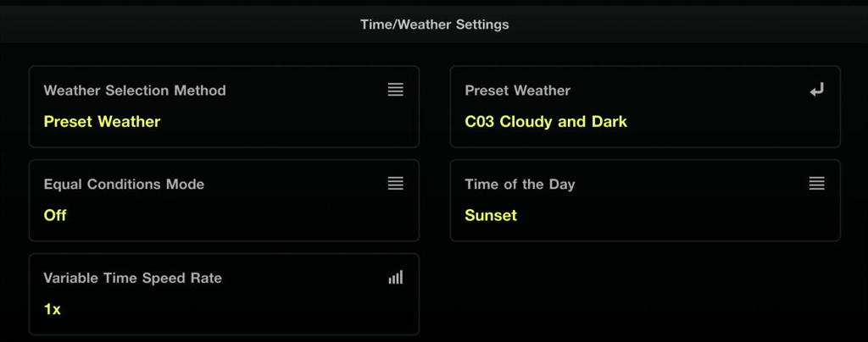Click the list icon in Weather Selection Method
The width and height of the screenshot is (868, 342).
pos(395,90)
